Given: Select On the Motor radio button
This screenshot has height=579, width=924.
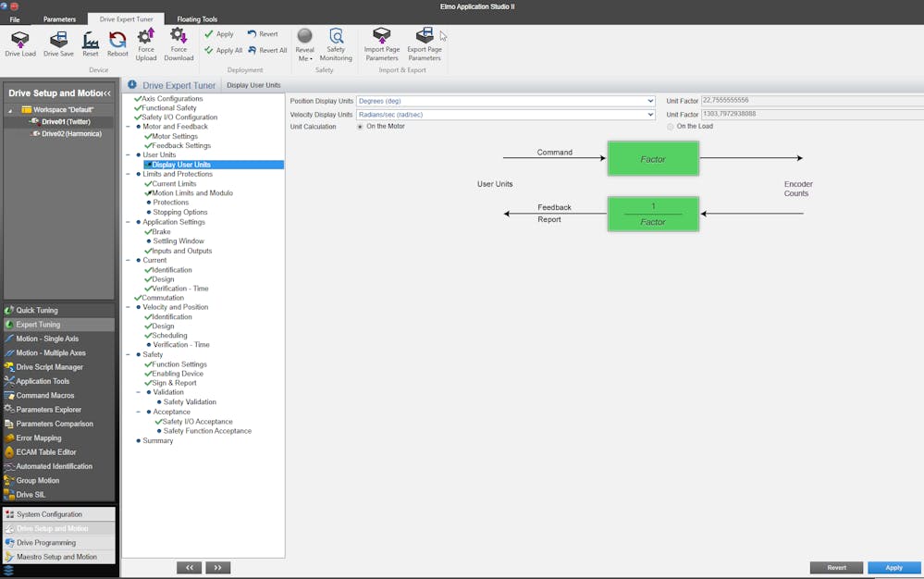Looking at the screenshot, I should (x=360, y=127).
